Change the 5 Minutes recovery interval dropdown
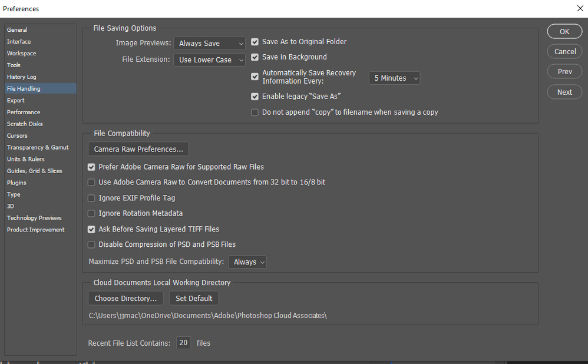The height and width of the screenshot is (364, 588). coord(394,77)
